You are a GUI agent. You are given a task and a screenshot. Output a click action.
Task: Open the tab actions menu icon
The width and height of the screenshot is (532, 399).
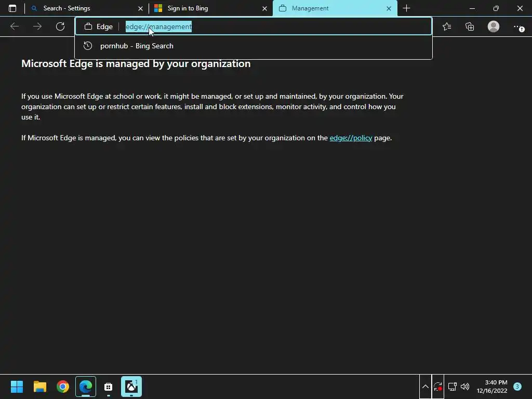click(12, 8)
